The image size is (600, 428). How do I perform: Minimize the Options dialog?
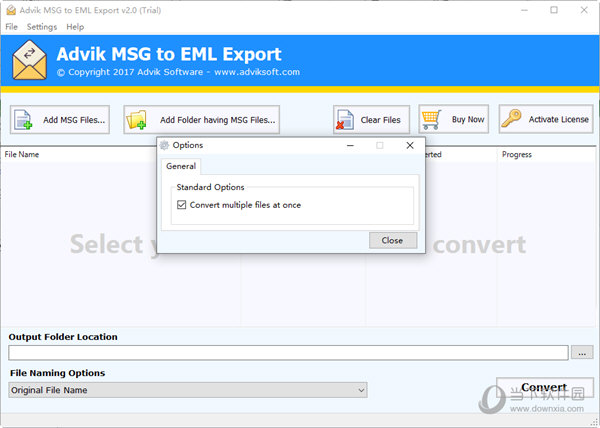(x=350, y=145)
